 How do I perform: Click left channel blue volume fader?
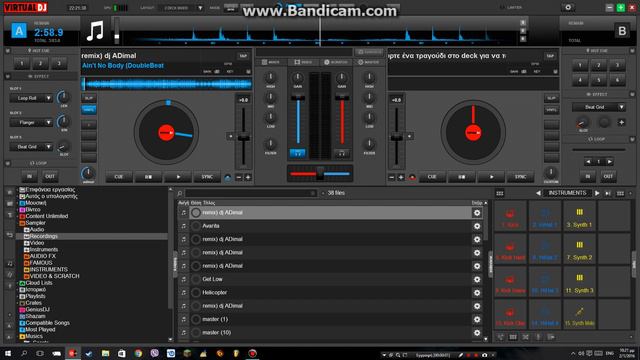tap(298, 97)
